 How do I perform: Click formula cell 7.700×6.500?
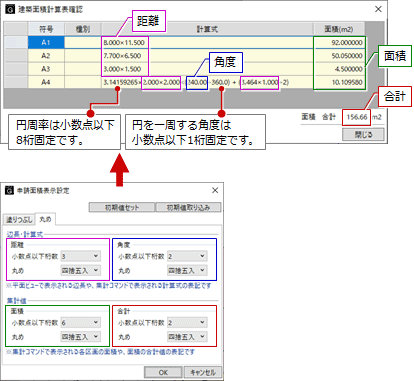click(207, 56)
